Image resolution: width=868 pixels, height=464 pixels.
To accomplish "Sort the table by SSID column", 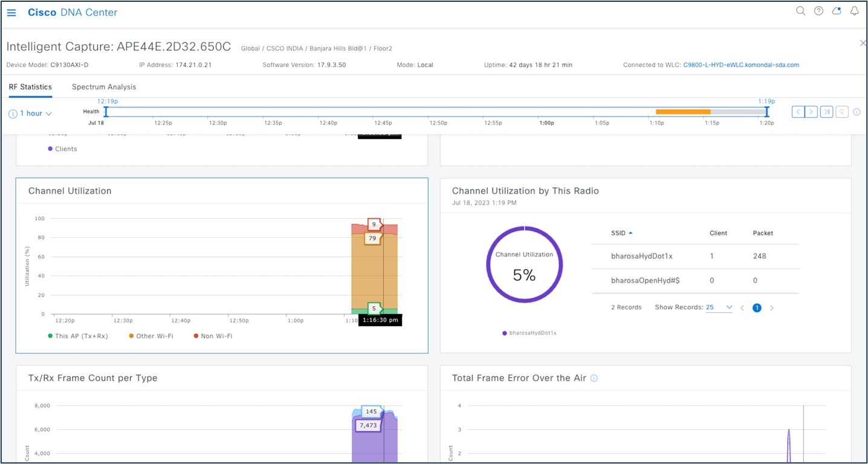I will pos(622,233).
